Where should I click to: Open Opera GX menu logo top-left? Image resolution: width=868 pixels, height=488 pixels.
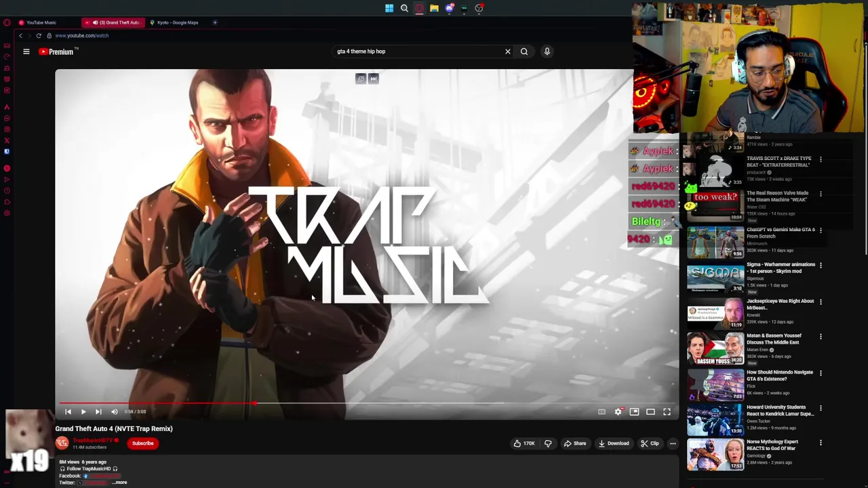pyautogui.click(x=7, y=22)
